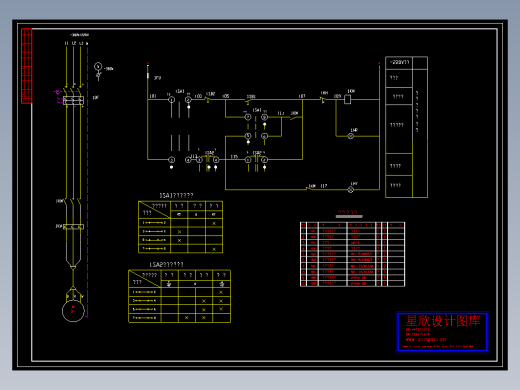Click the motor symbol circle

click(x=73, y=311)
